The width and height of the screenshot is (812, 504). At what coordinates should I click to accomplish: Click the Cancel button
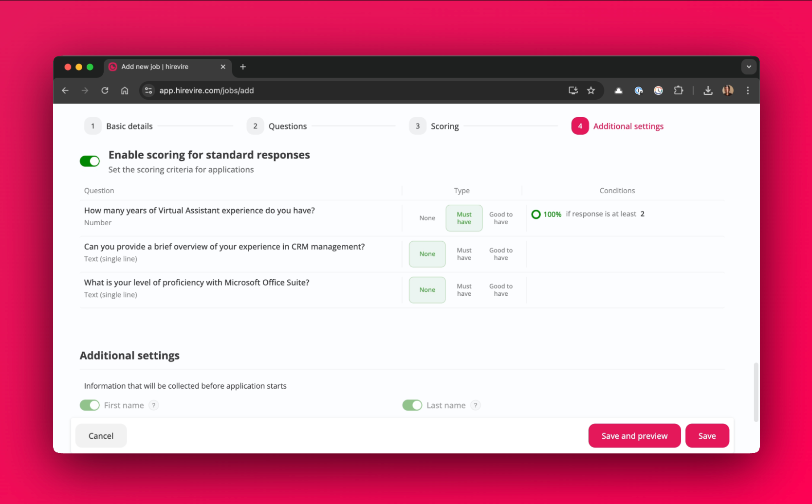tap(101, 436)
